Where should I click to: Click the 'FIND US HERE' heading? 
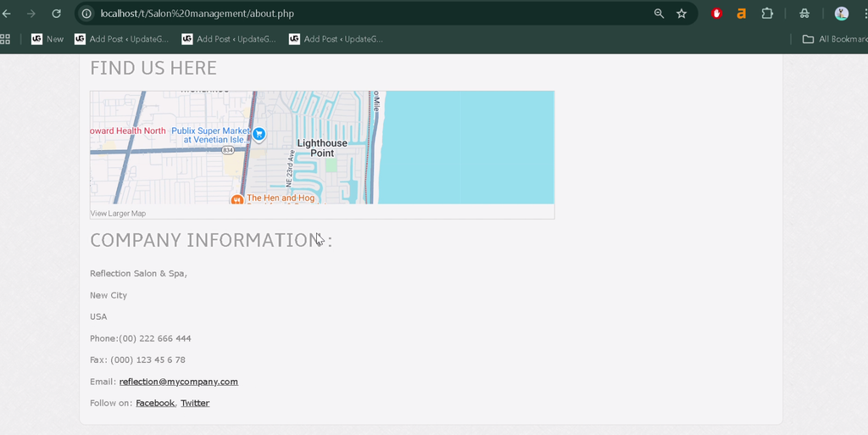coord(153,68)
